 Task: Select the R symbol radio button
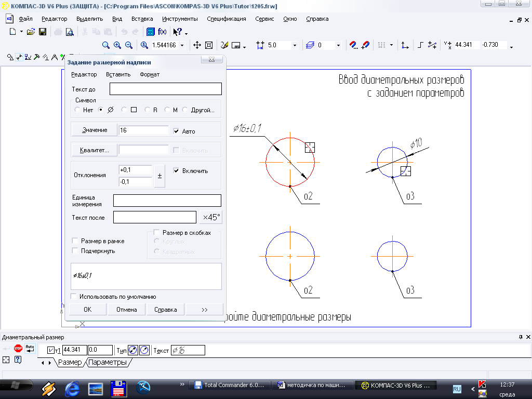pos(147,110)
